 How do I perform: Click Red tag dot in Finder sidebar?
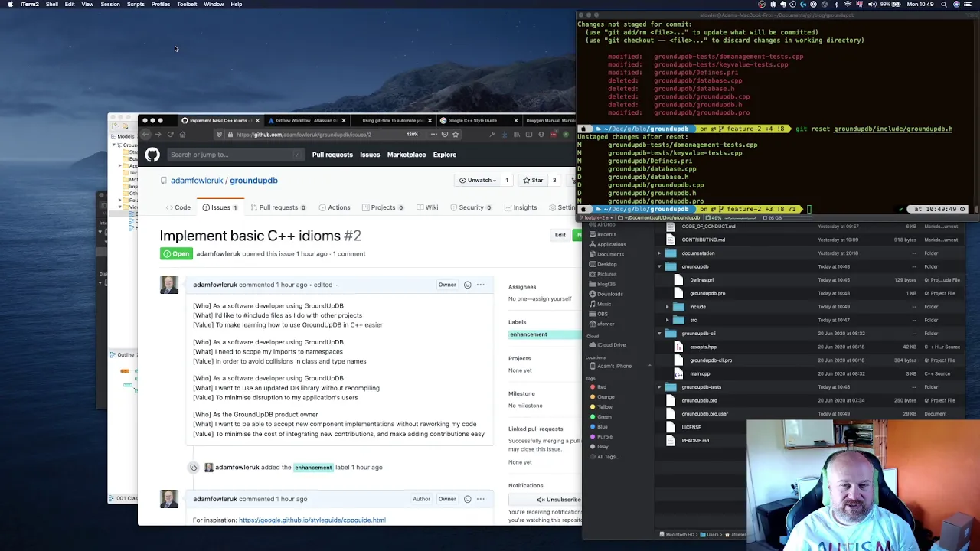[x=593, y=387]
